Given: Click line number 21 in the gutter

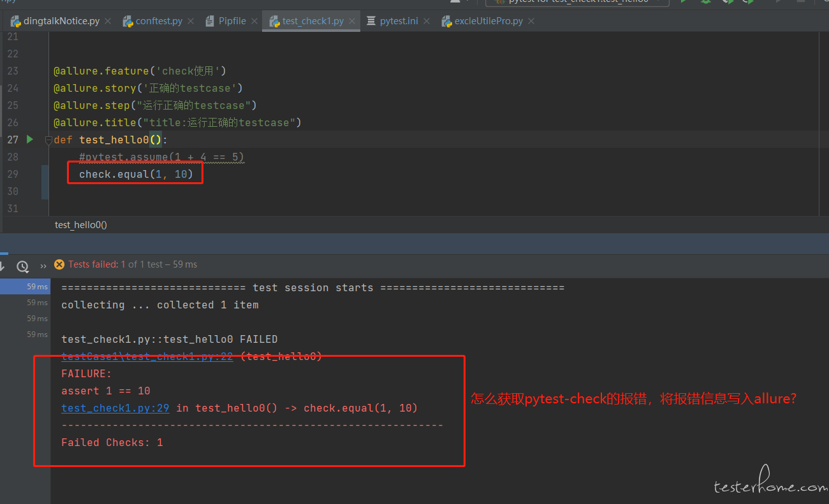Looking at the screenshot, I should pyautogui.click(x=13, y=36).
